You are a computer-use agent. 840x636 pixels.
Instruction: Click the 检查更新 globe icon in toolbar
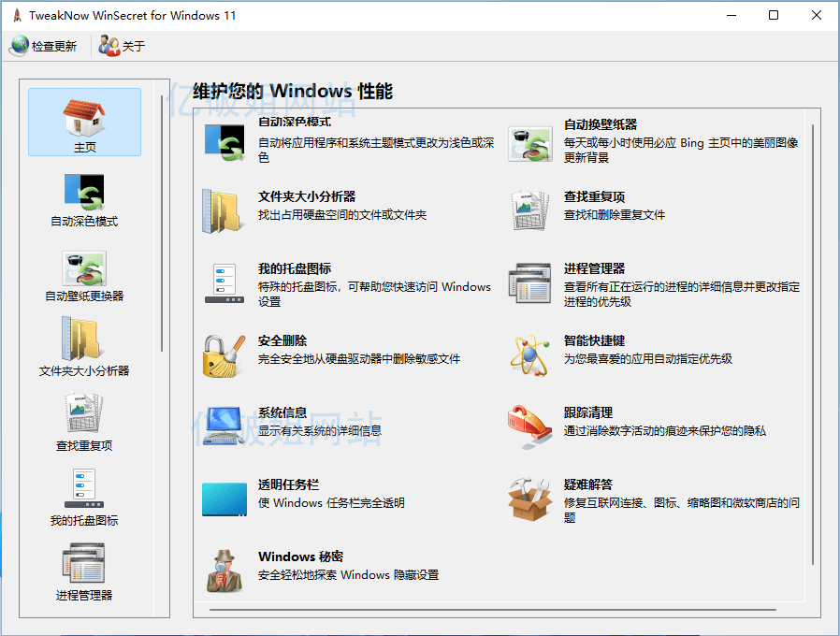20,46
